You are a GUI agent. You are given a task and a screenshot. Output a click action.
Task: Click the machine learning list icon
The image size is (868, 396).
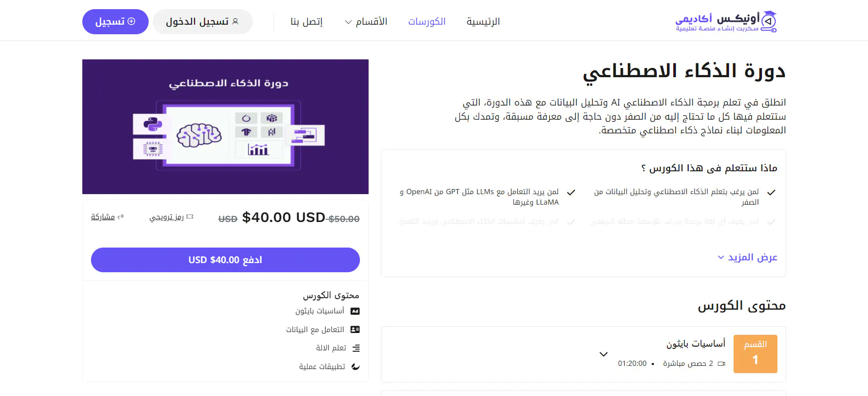356,348
